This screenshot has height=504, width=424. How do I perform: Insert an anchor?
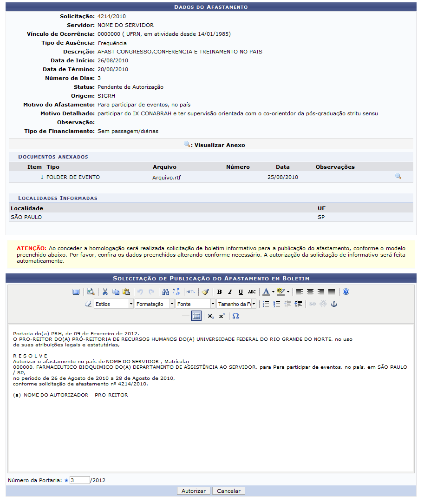[x=334, y=304]
